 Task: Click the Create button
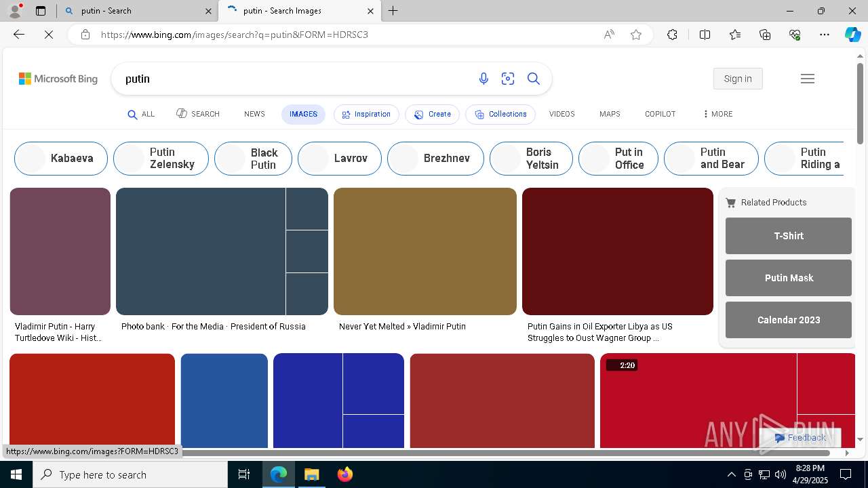(x=433, y=114)
